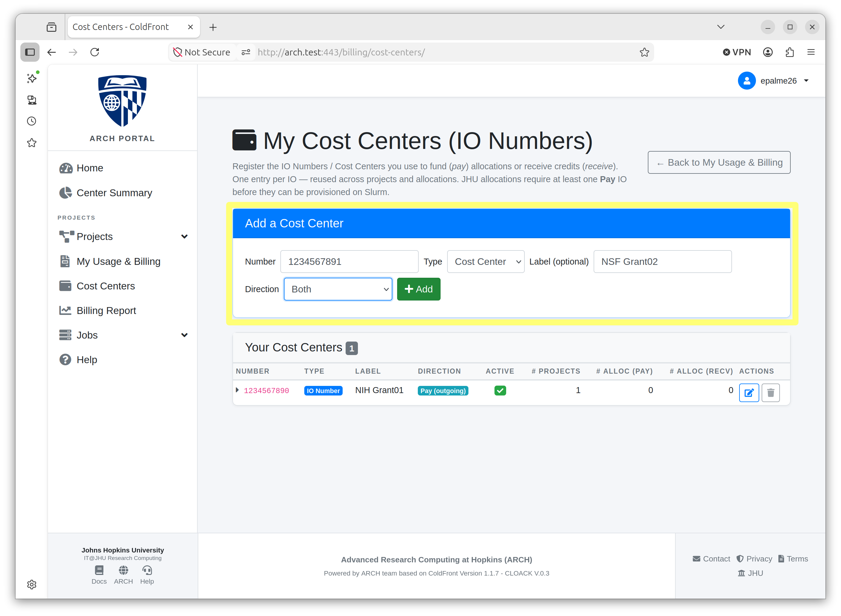Click the Jobs server icon
841x616 pixels.
point(65,335)
